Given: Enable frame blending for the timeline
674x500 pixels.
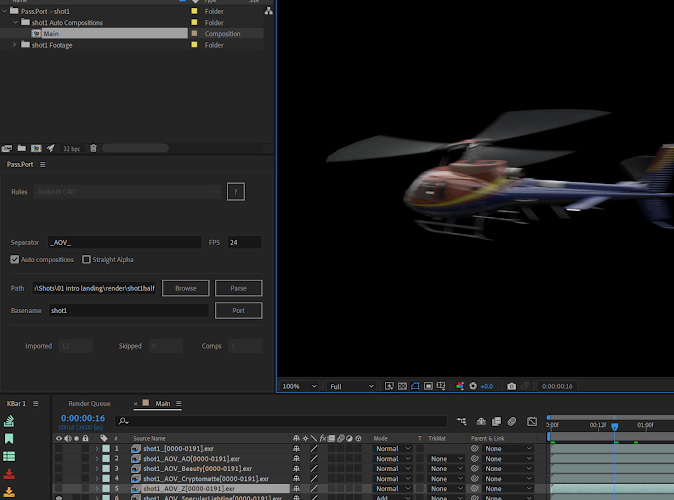Looking at the screenshot, I should click(496, 421).
